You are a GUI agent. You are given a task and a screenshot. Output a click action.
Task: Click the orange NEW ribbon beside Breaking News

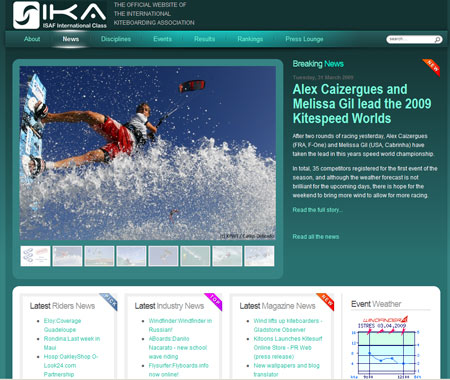pos(432,67)
